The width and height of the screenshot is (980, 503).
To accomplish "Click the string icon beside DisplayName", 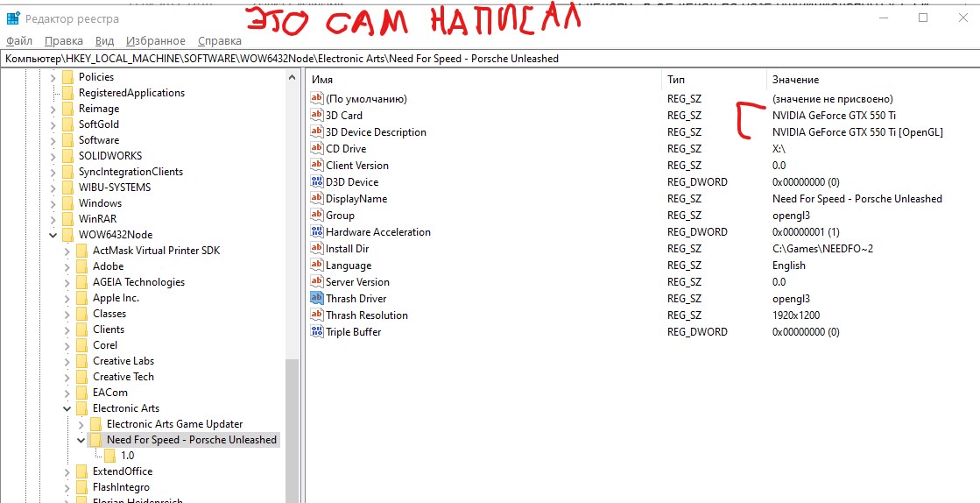I will pos(317,199).
